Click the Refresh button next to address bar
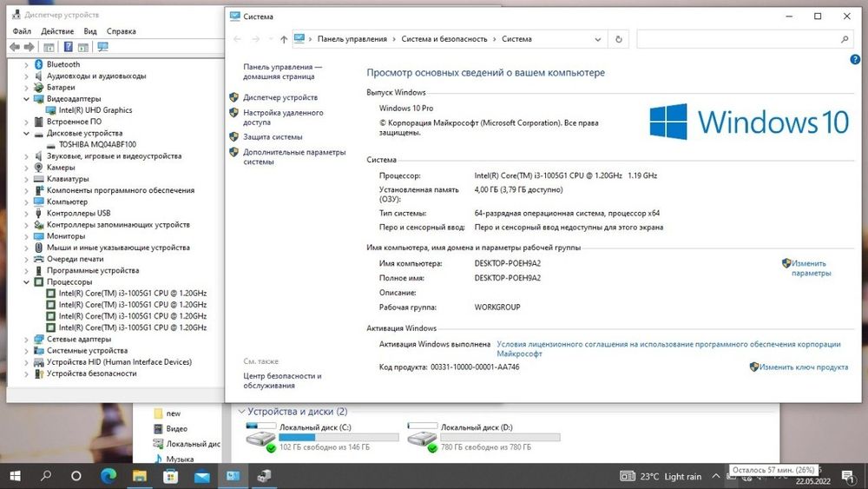868x489 pixels. pyautogui.click(x=618, y=39)
